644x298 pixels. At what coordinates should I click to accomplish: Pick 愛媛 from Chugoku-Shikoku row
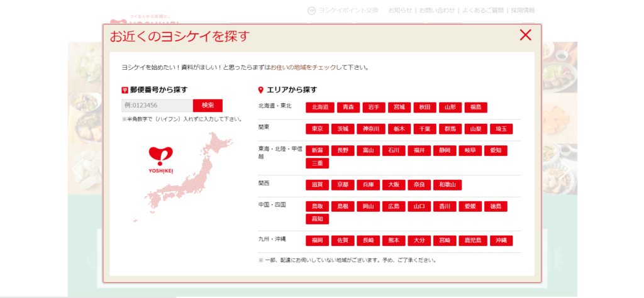click(x=470, y=206)
